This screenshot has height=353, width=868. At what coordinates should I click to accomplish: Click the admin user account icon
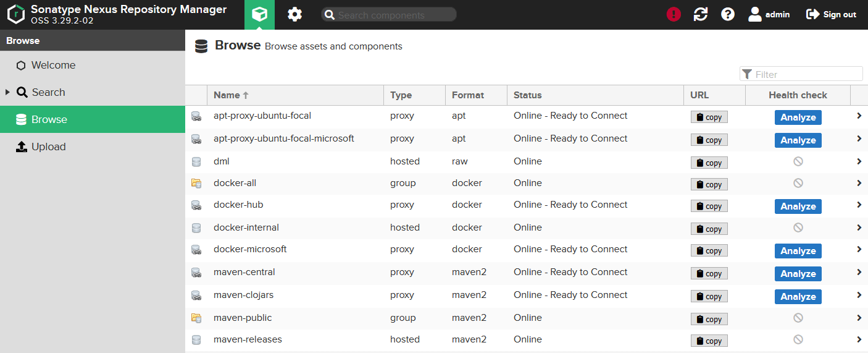click(755, 14)
